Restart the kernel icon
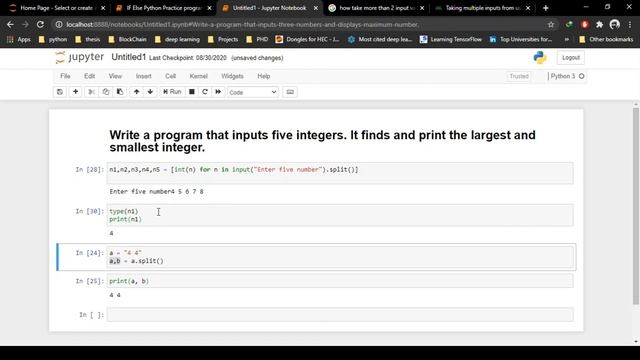The image size is (640, 360). (x=205, y=92)
